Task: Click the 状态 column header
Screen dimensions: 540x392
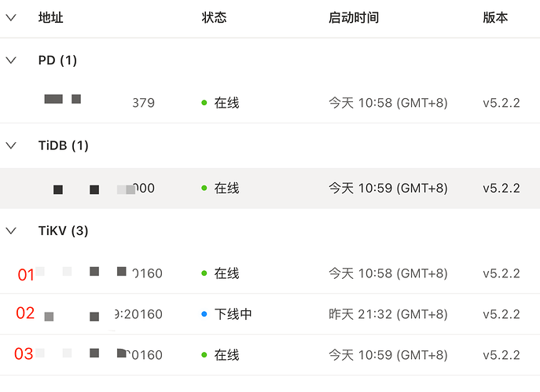Action: tap(214, 18)
